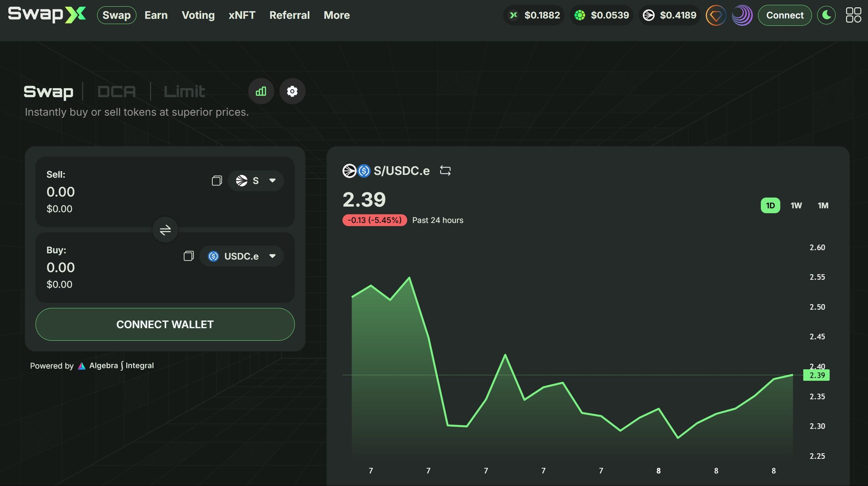Switch to the DCA tab

tap(116, 92)
